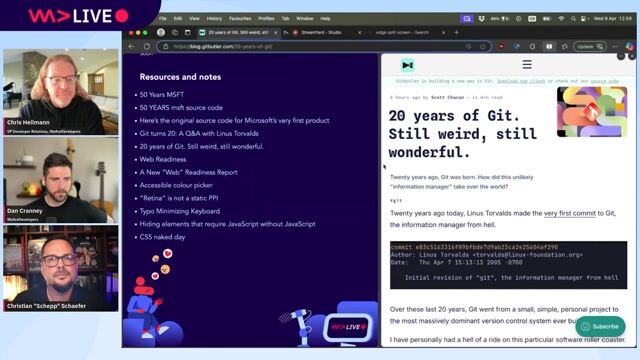Close the 20 years of Git tab
This screenshot has width=640, height=360.
pos(276,33)
